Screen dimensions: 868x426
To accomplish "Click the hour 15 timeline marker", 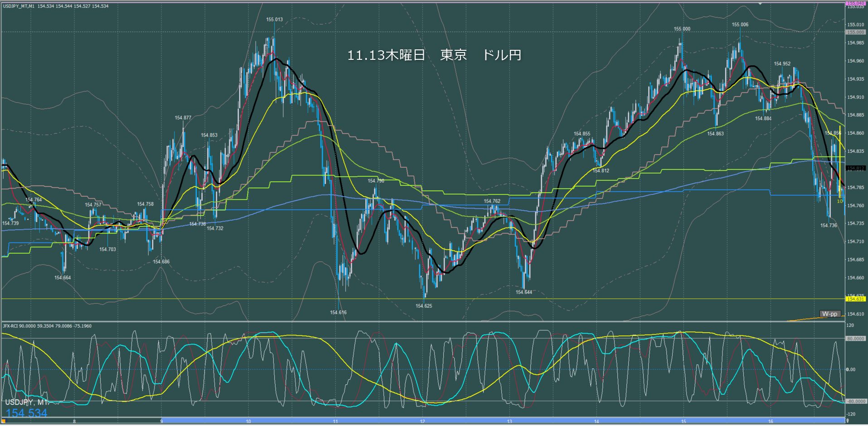I will tap(684, 421).
